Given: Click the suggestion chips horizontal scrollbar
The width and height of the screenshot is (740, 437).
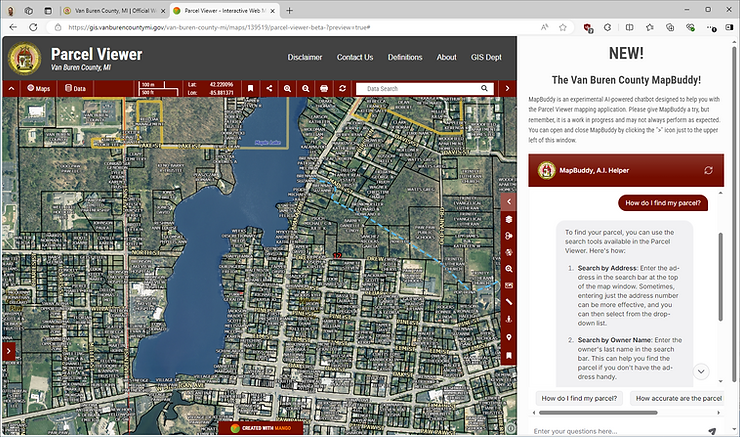Looking at the screenshot, I should pos(598,412).
